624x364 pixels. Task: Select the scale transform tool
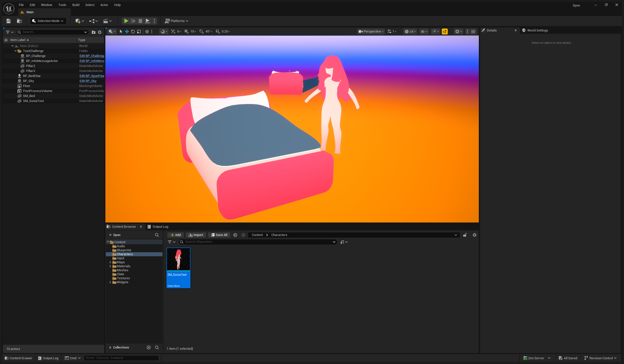(139, 31)
